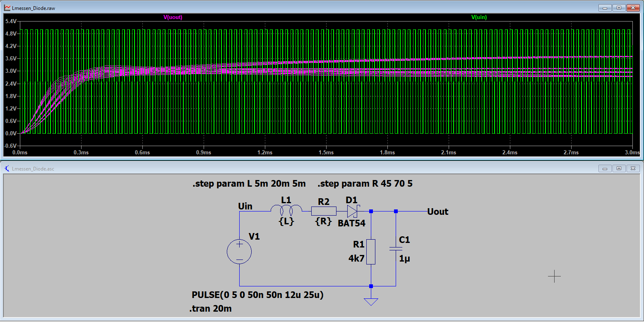Screen dimensions: 644x322
Task: Maximize the Lmessen_Diode.raw plot window
Action: 619,7
